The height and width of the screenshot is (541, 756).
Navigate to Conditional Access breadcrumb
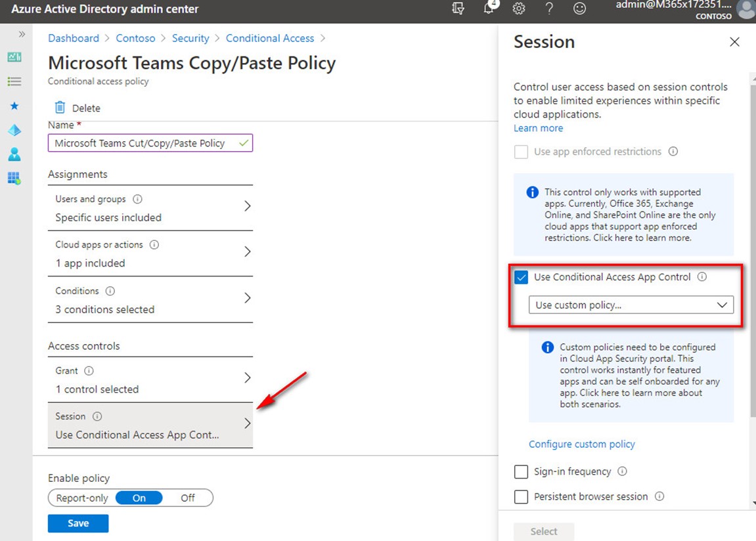(270, 38)
